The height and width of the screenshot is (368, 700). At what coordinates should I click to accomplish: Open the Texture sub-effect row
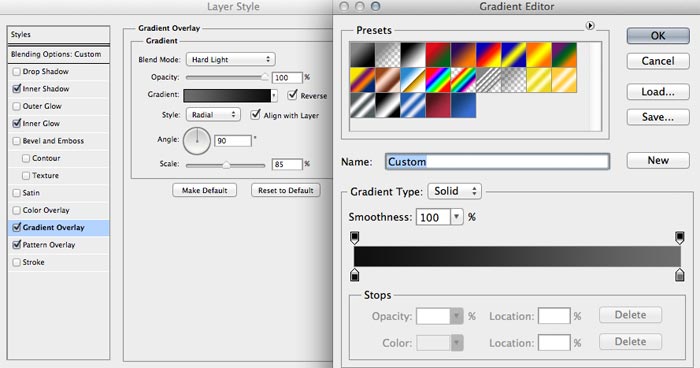click(58, 176)
